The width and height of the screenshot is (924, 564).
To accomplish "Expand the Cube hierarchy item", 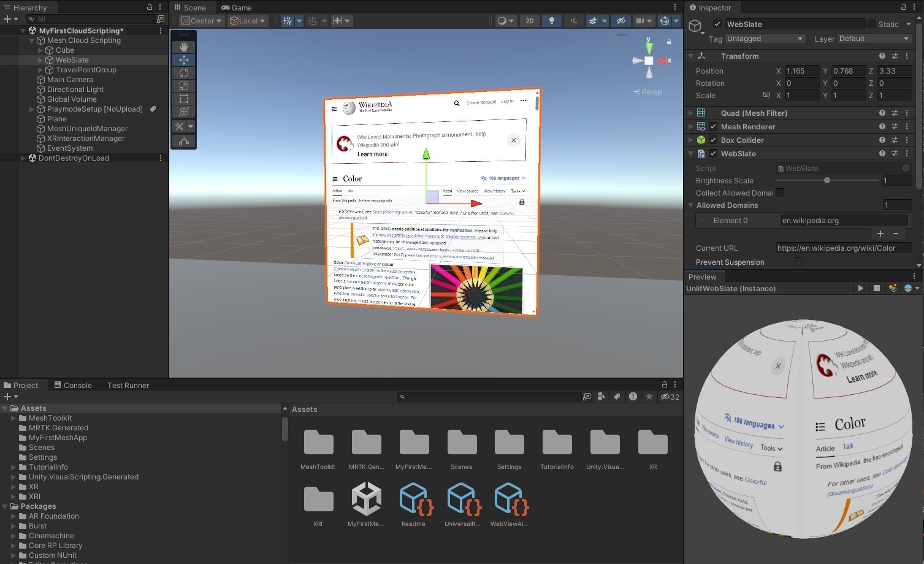I will 40,50.
